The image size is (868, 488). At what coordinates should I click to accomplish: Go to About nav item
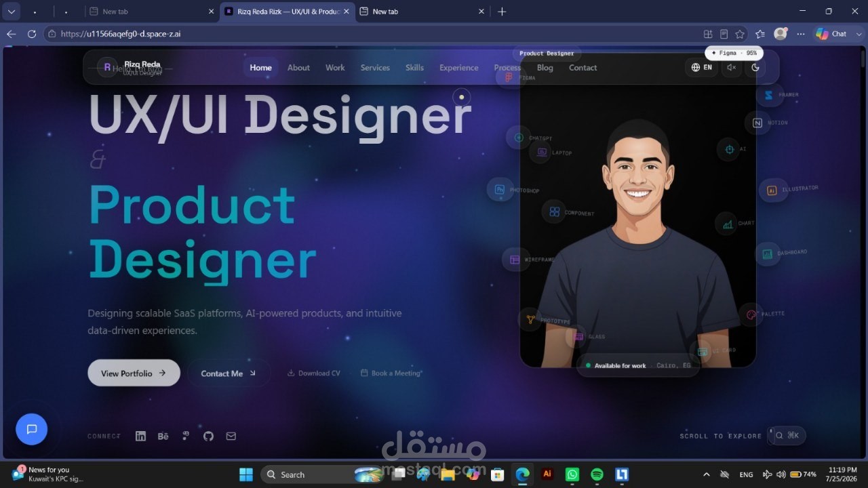298,68
